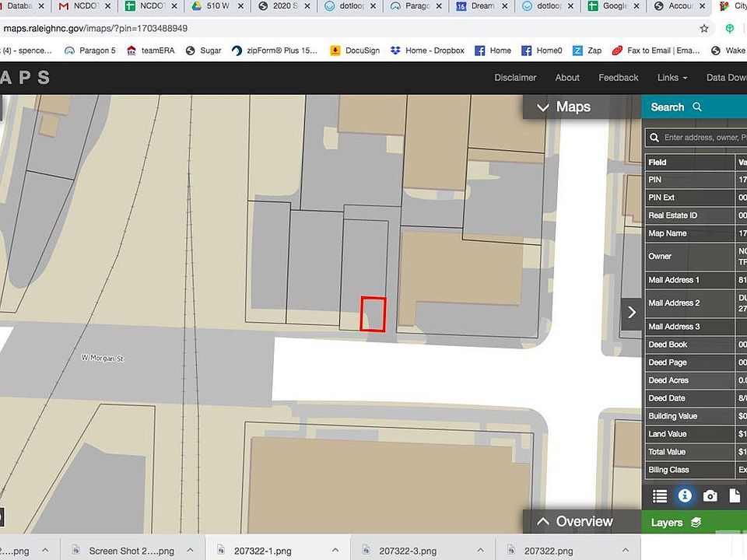This screenshot has height=560, width=747.
Task: Open the Home - Dropbox bookmark
Action: pos(426,51)
